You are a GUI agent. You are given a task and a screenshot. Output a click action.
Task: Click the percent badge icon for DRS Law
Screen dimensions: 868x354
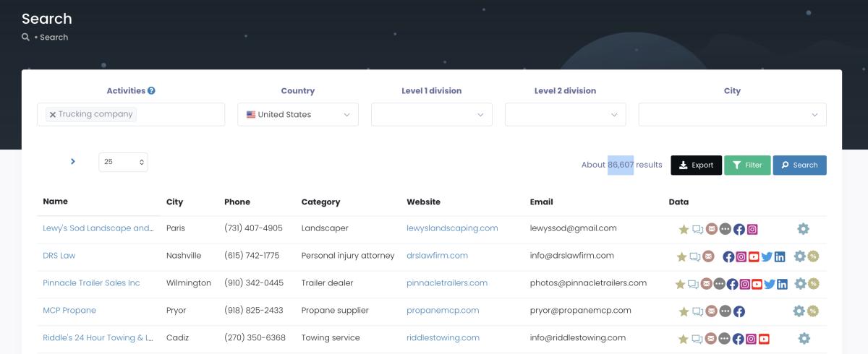click(813, 256)
